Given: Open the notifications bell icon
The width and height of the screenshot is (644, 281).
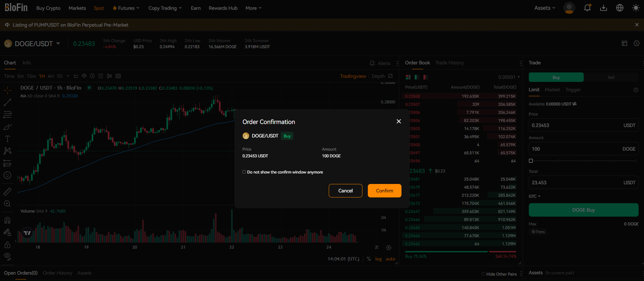Looking at the screenshot, I should pos(587,8).
